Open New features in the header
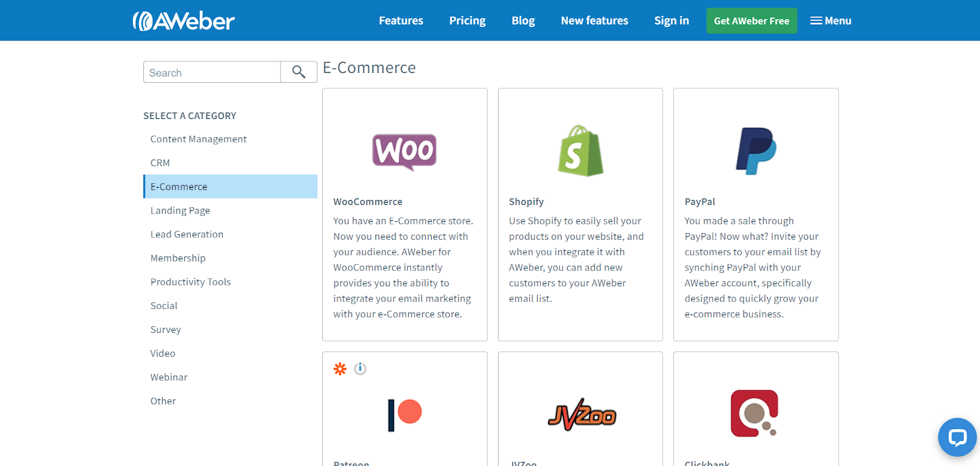The width and height of the screenshot is (980, 466). click(x=595, y=21)
